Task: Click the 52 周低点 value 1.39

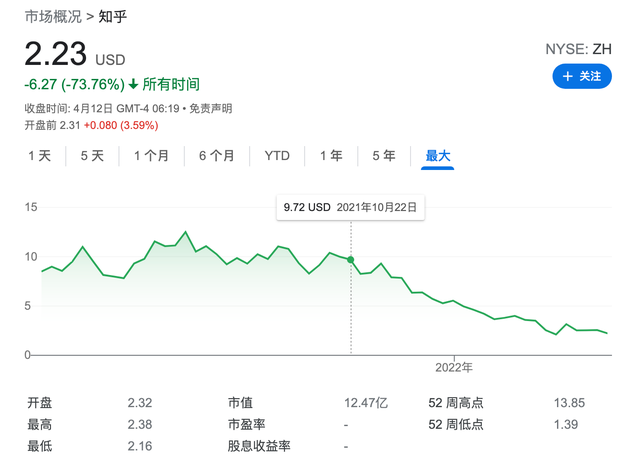Action: 566,424
